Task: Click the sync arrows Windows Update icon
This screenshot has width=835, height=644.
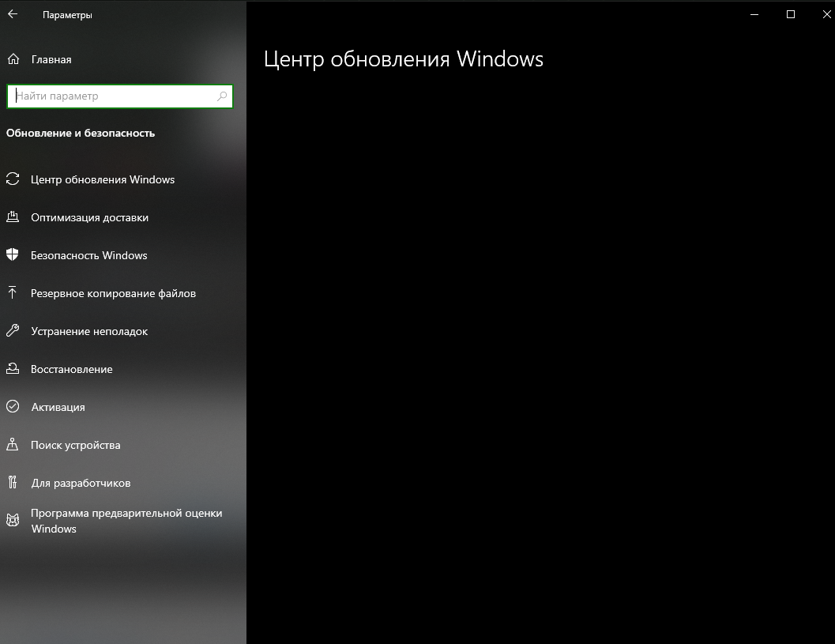Action: click(13, 179)
